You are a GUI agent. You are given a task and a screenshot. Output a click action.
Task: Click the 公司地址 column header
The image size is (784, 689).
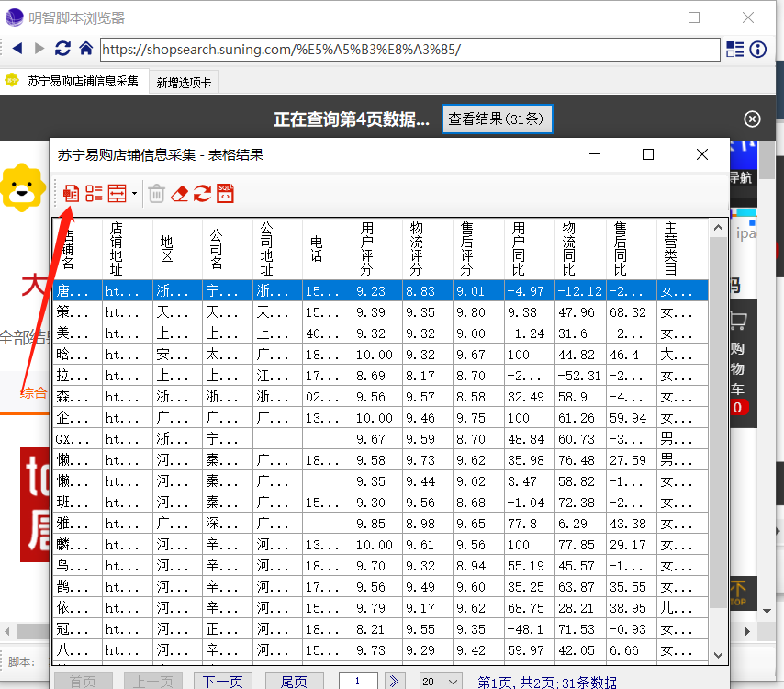277,249
